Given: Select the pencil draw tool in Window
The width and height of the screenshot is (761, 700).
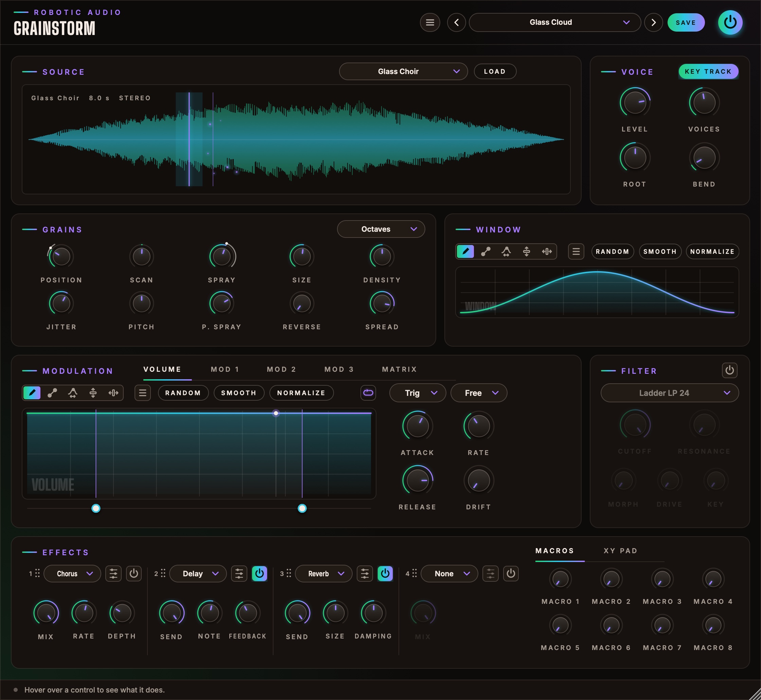Looking at the screenshot, I should point(465,251).
